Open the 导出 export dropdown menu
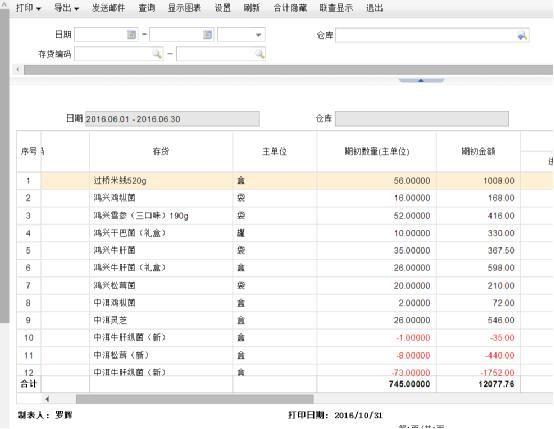Image resolution: width=554 pixels, height=429 pixels. click(x=66, y=8)
